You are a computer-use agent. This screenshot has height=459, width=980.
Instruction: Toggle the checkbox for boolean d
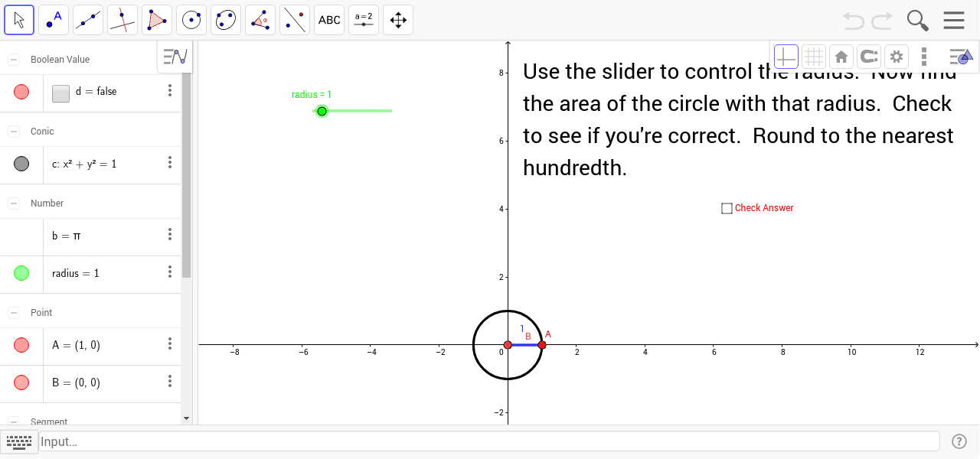click(60, 92)
